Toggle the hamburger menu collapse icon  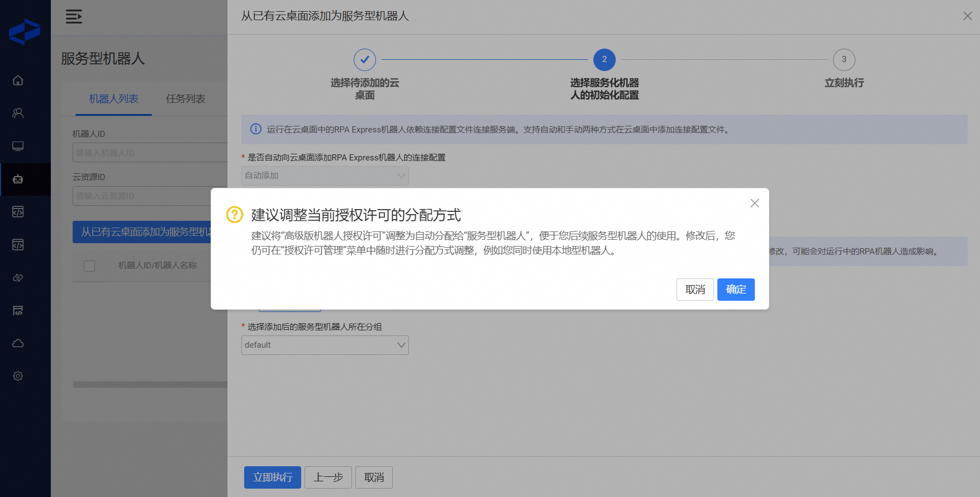click(74, 17)
